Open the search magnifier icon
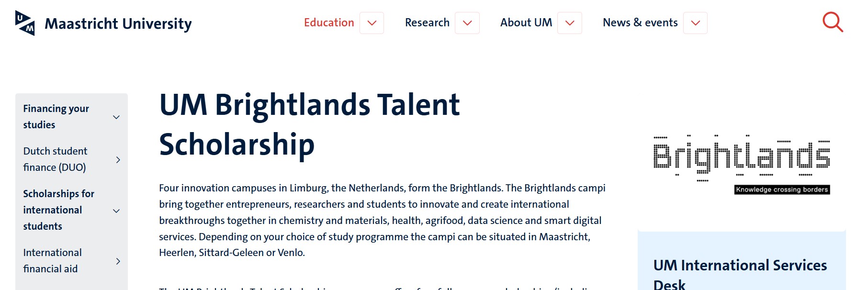Screen dimensions: 868x290 point(833,22)
